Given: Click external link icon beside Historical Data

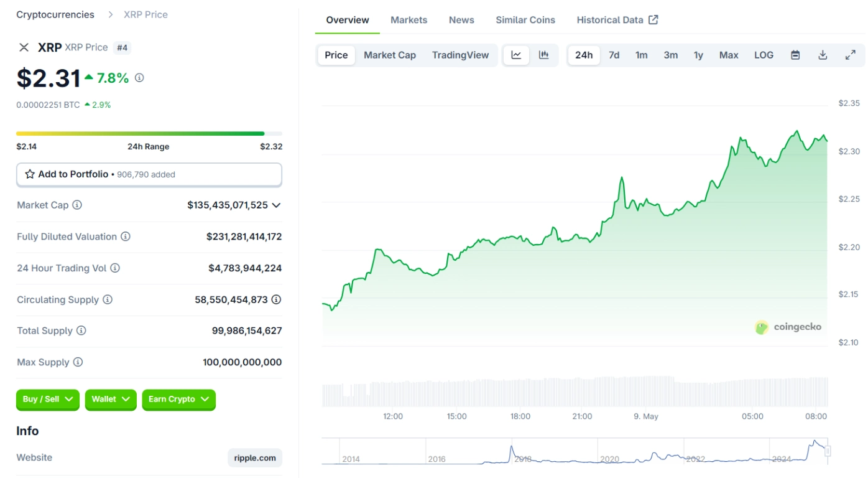Looking at the screenshot, I should click(653, 19).
